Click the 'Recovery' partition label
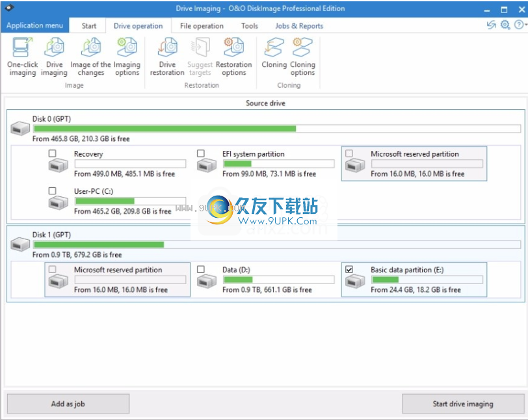This screenshot has width=528, height=420. click(x=88, y=154)
